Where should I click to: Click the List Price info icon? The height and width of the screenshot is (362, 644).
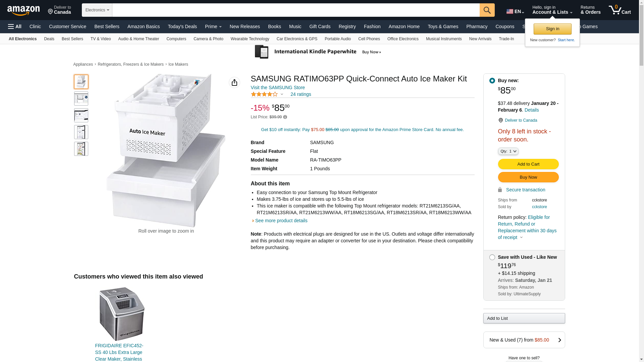(285, 117)
